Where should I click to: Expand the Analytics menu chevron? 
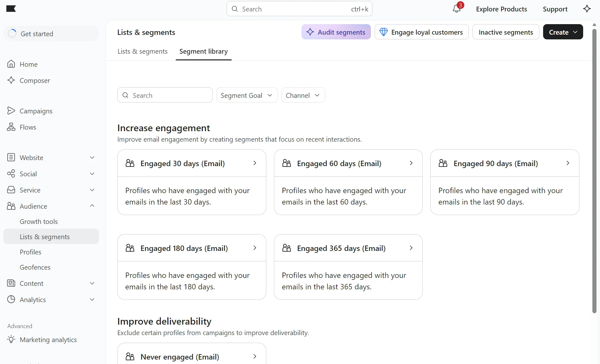92,300
